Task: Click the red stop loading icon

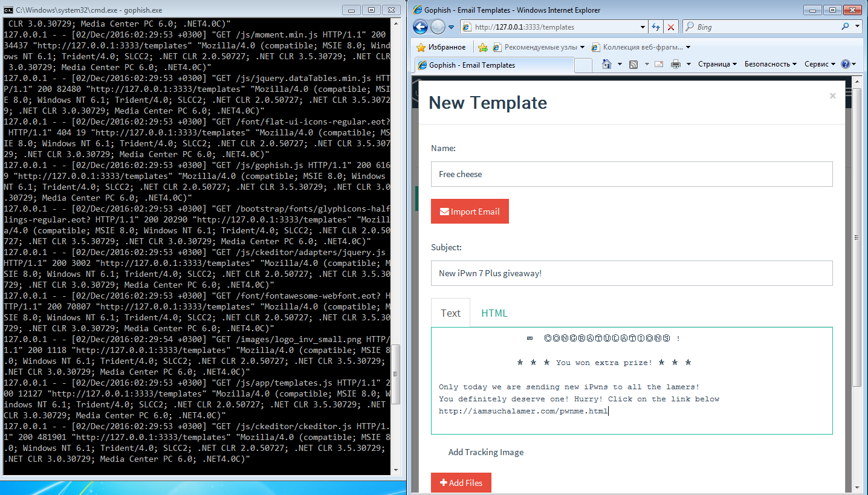Action: [671, 27]
